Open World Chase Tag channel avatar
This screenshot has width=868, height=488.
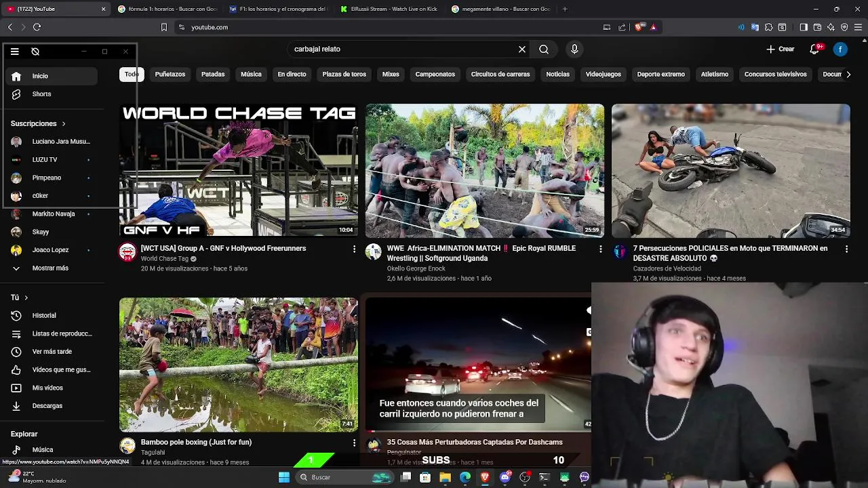[x=127, y=252]
